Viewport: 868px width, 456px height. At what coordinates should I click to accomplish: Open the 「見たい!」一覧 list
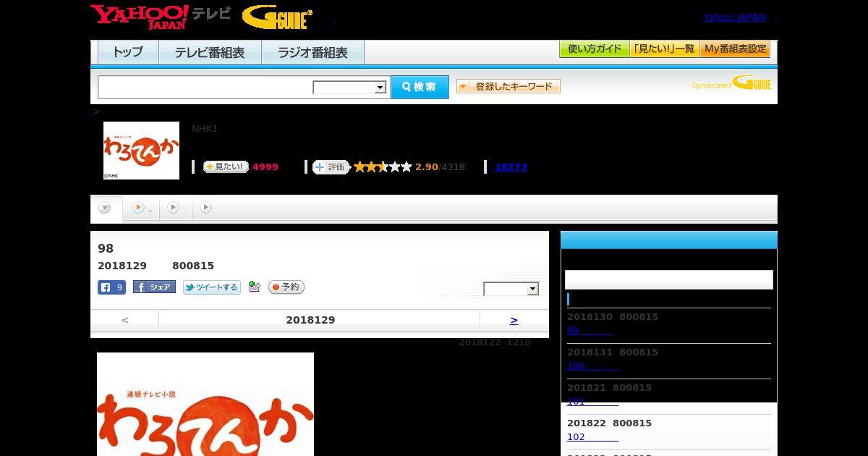[x=664, y=49]
